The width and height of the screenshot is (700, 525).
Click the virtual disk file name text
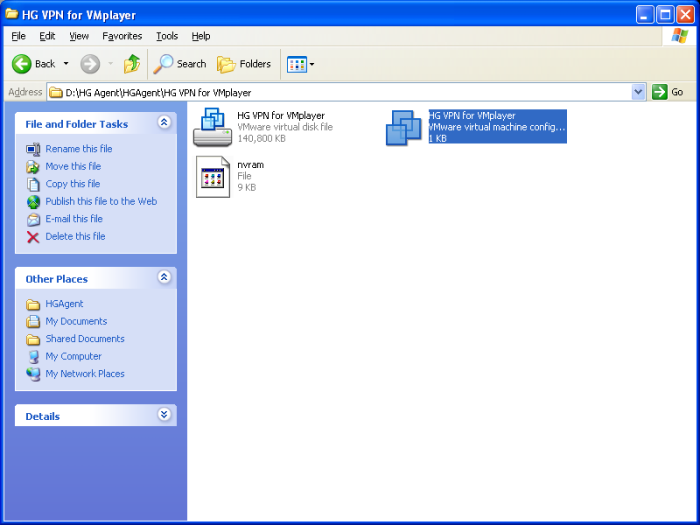281,116
